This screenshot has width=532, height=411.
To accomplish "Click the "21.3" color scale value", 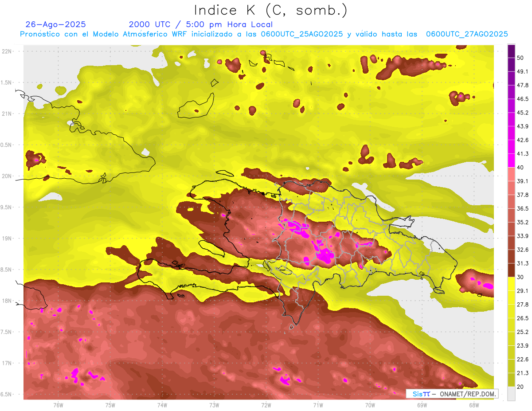I will coord(522,373).
